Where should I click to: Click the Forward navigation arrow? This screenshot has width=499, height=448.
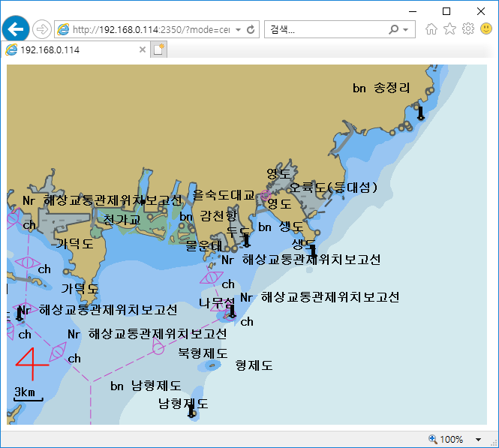[42, 29]
